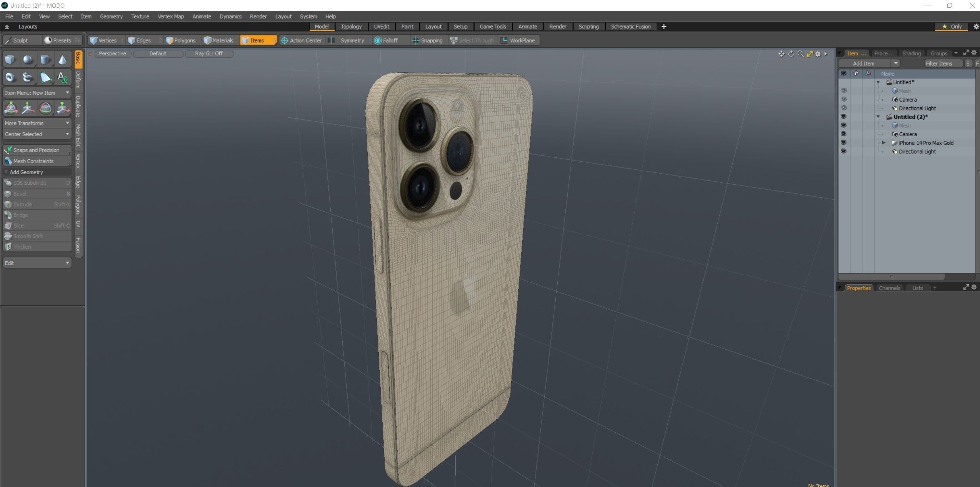
Task: Add a new layout tab with plus
Action: 664,27
